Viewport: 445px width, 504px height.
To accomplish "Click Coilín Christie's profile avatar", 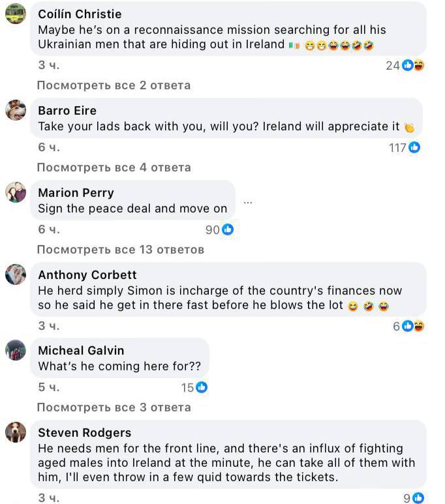I will [16, 14].
